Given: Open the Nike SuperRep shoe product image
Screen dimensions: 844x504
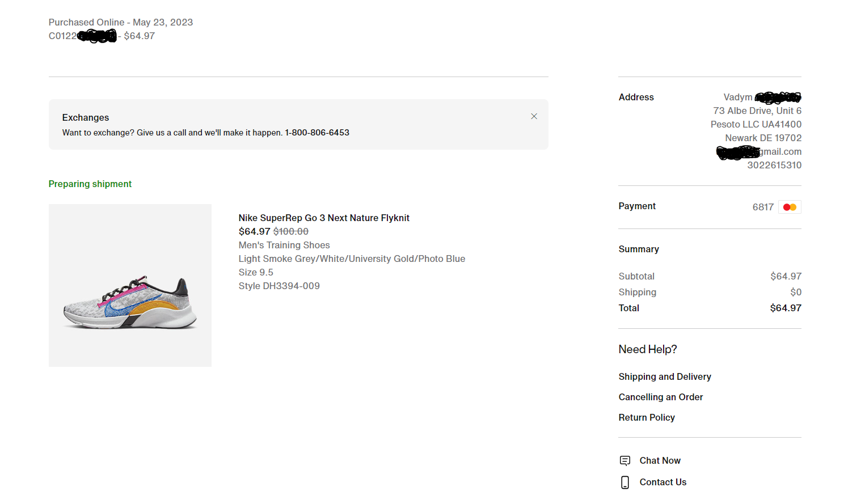Looking at the screenshot, I should click(130, 285).
